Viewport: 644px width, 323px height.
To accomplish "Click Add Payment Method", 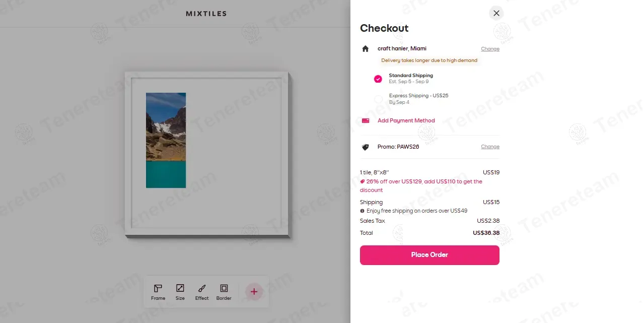I will coord(406,120).
